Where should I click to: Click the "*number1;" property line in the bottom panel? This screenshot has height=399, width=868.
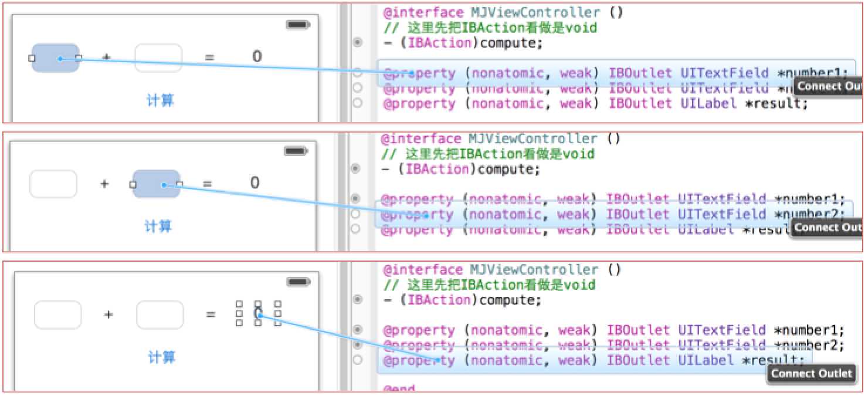click(615, 330)
